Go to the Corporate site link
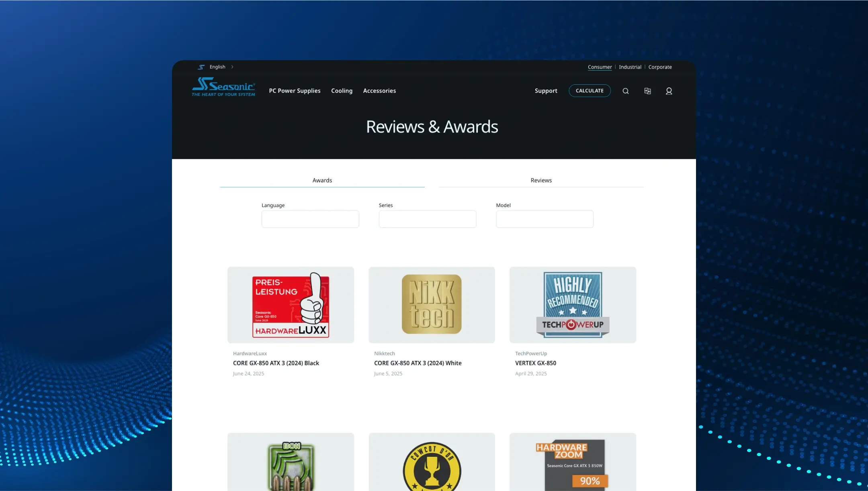868x491 pixels. [x=660, y=67]
